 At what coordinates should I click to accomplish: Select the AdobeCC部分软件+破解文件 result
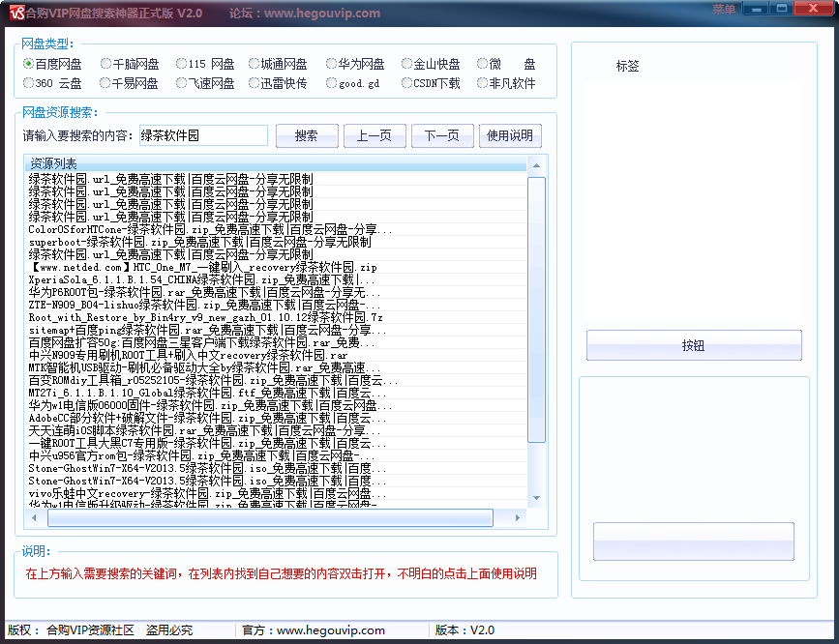point(276,419)
